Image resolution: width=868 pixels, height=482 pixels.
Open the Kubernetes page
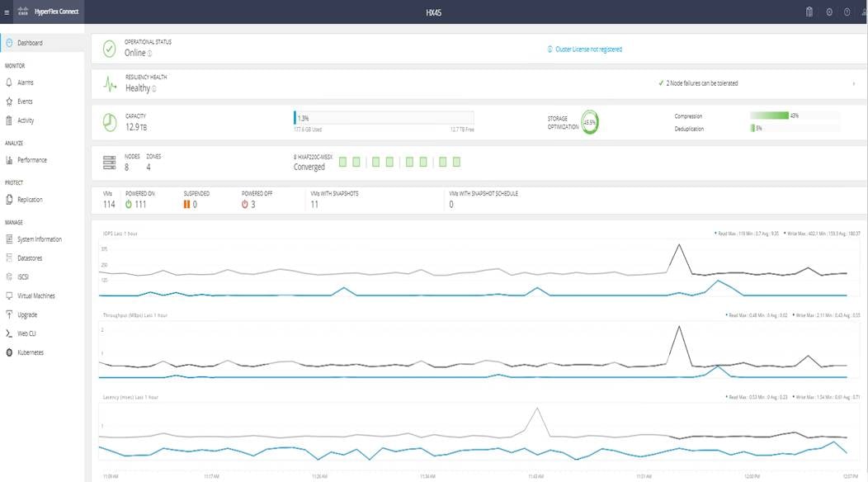(x=31, y=352)
